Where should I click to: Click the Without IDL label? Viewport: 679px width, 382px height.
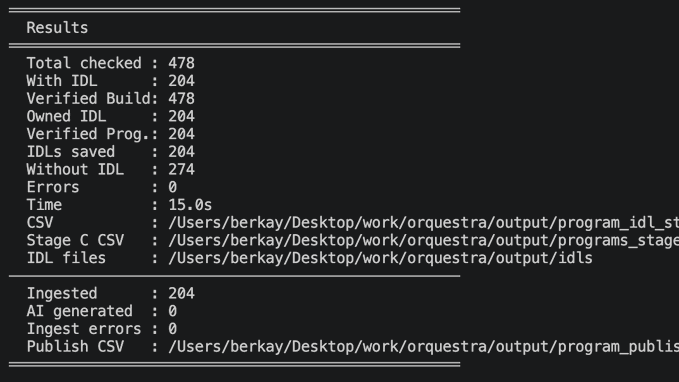point(75,170)
